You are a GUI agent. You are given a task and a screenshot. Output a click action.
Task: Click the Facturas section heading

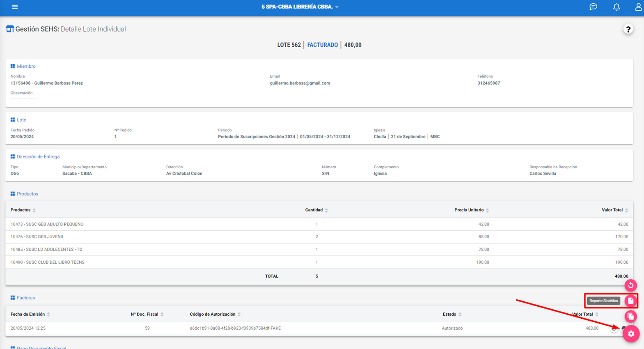[x=26, y=298]
